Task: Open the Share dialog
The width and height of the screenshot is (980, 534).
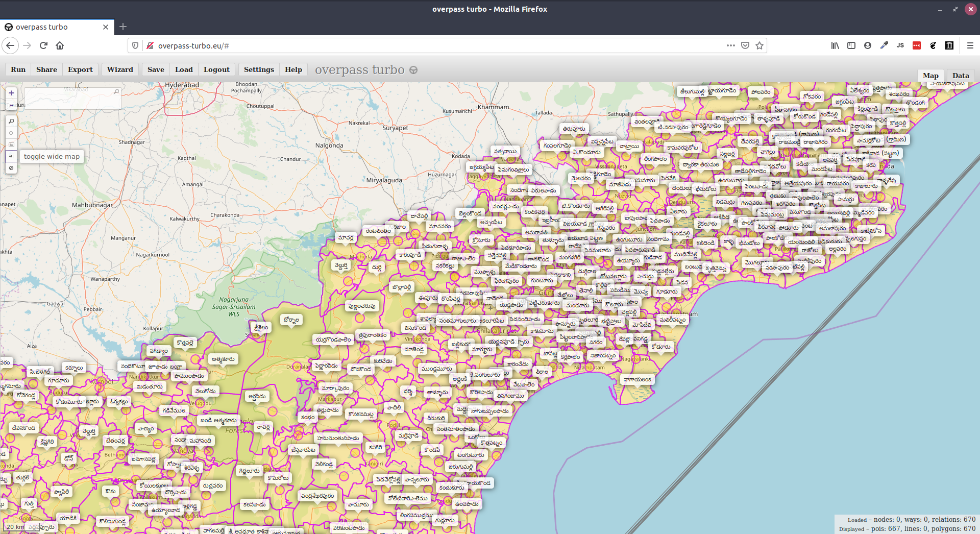Action: 46,69
